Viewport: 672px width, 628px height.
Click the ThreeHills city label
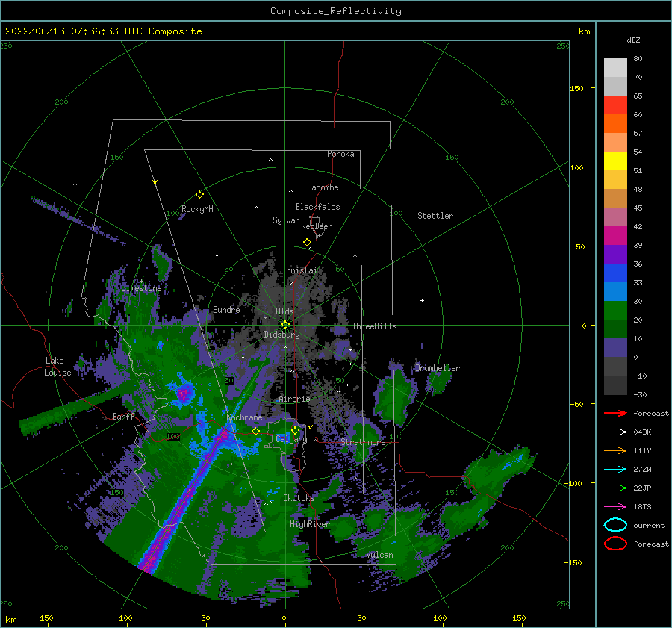(x=374, y=326)
